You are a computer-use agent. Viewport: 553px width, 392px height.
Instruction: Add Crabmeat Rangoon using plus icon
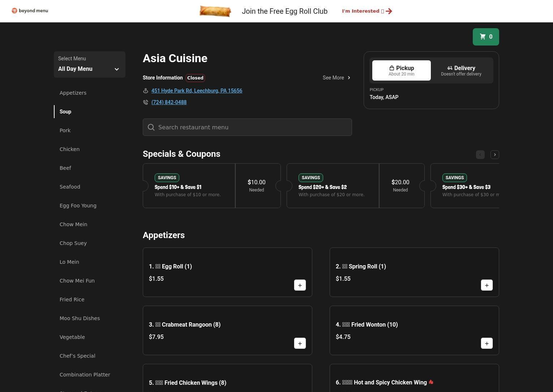(300, 343)
